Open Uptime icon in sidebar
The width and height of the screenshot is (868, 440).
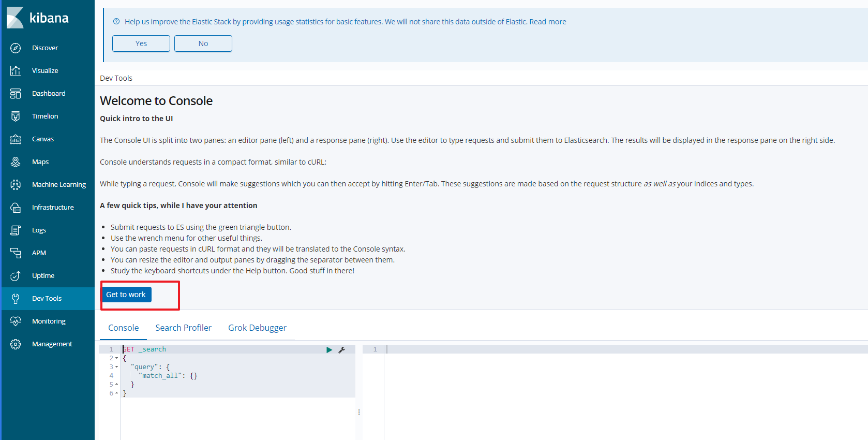click(x=16, y=276)
